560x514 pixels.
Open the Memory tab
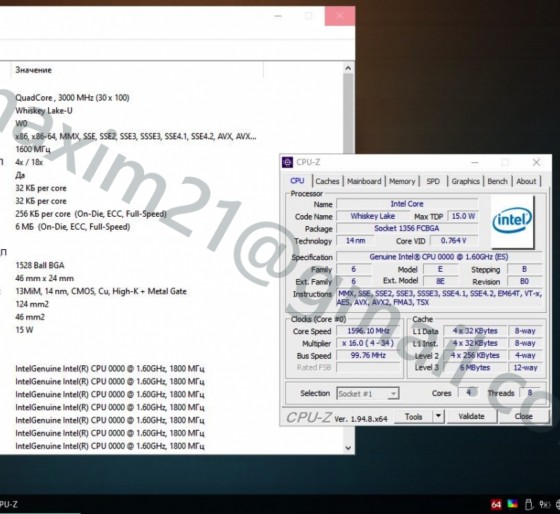(402, 181)
